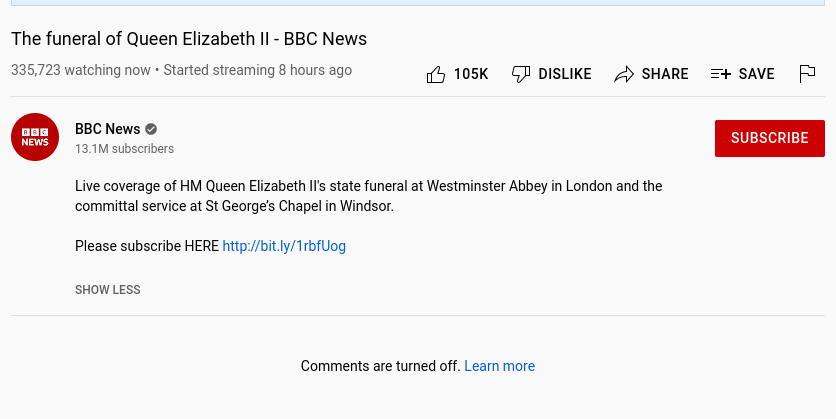Screen dimensions: 836x419
Task: Click the thumbs-down dislike icon
Action: pos(521,74)
